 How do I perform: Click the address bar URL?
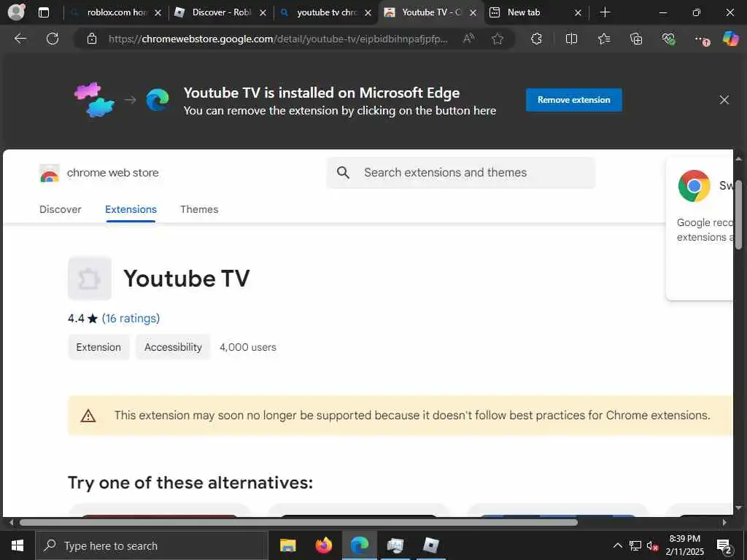[x=278, y=39]
